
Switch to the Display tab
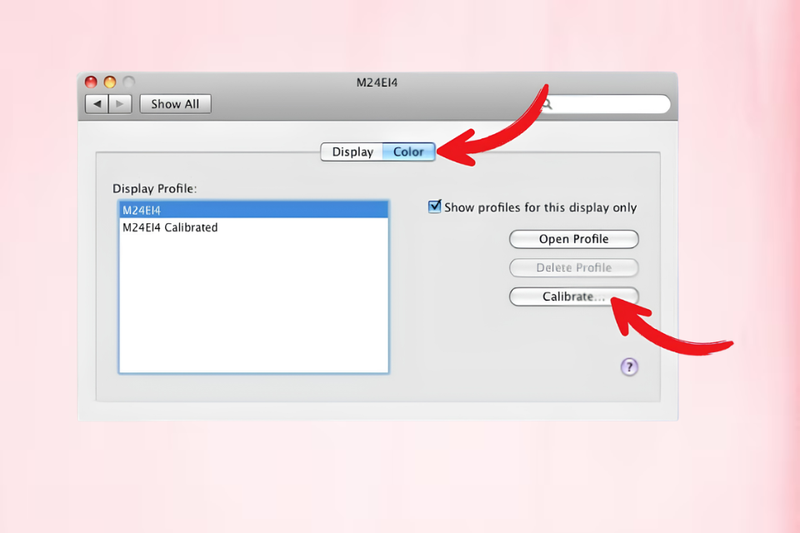[x=352, y=152]
